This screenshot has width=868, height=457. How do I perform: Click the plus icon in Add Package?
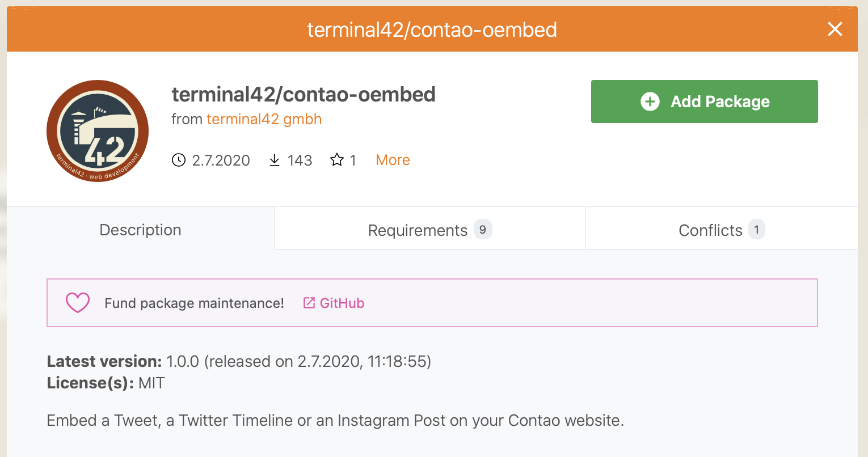point(650,101)
